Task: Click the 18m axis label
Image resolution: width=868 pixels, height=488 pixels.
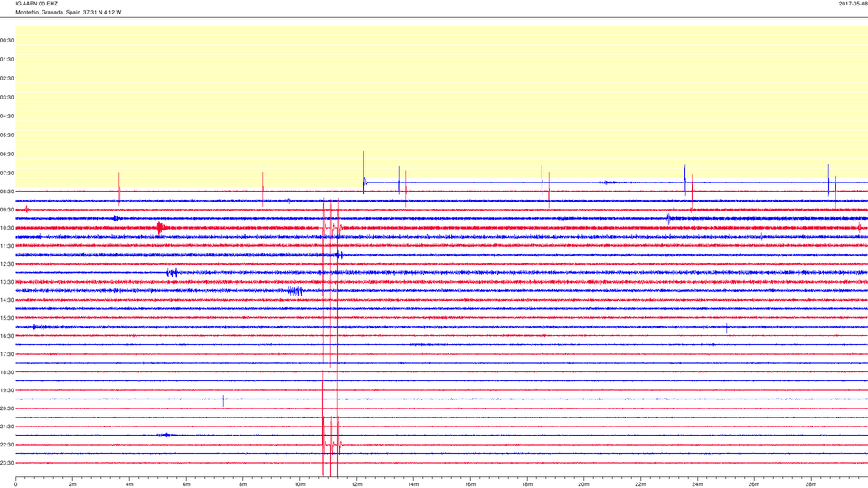Action: [x=526, y=484]
